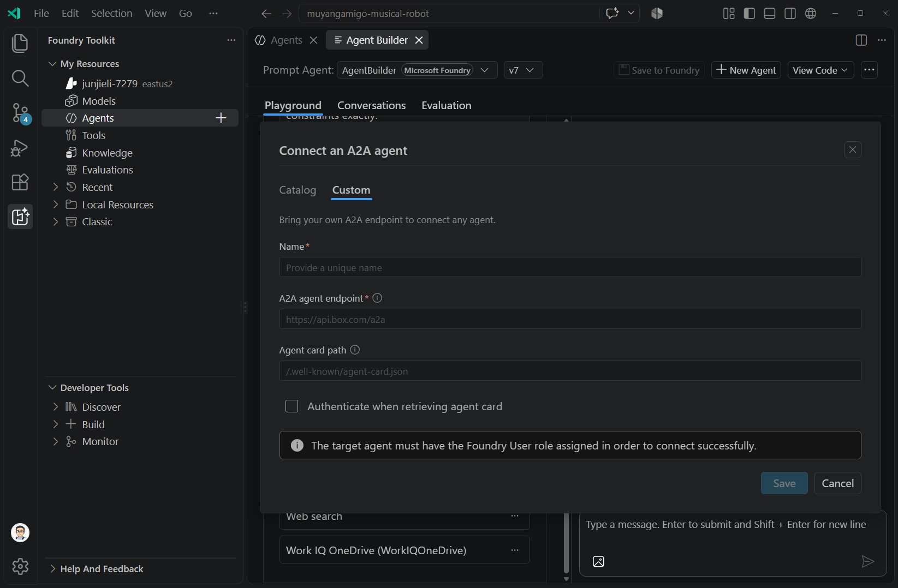Expand the Classic tree node
898x588 pixels.
pos(56,221)
